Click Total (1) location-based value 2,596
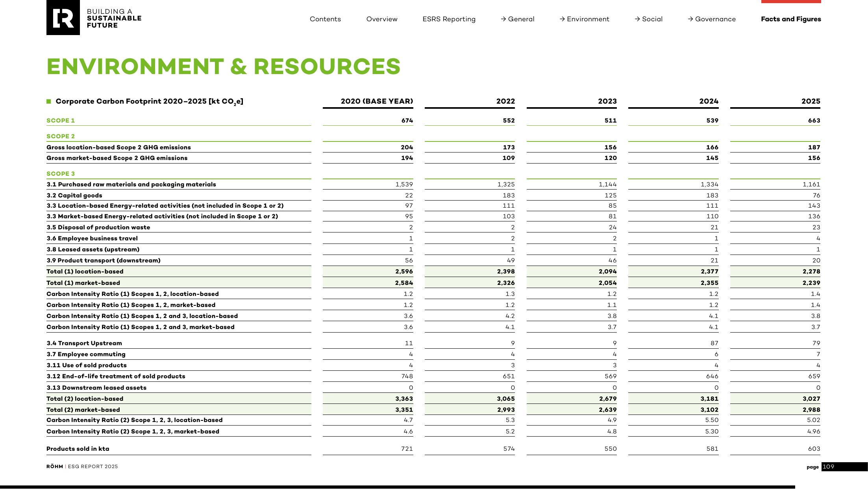 [x=404, y=271]
